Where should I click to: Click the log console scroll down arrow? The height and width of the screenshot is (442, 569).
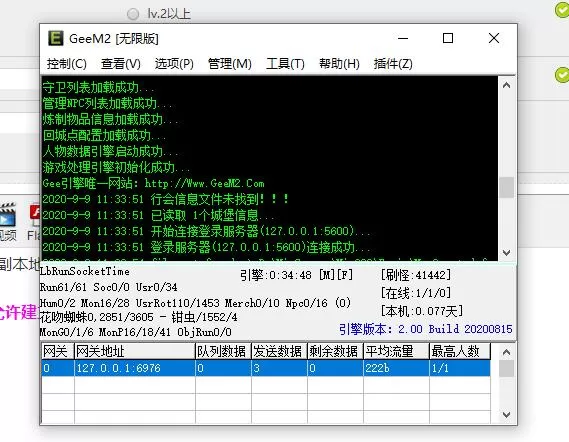507,252
